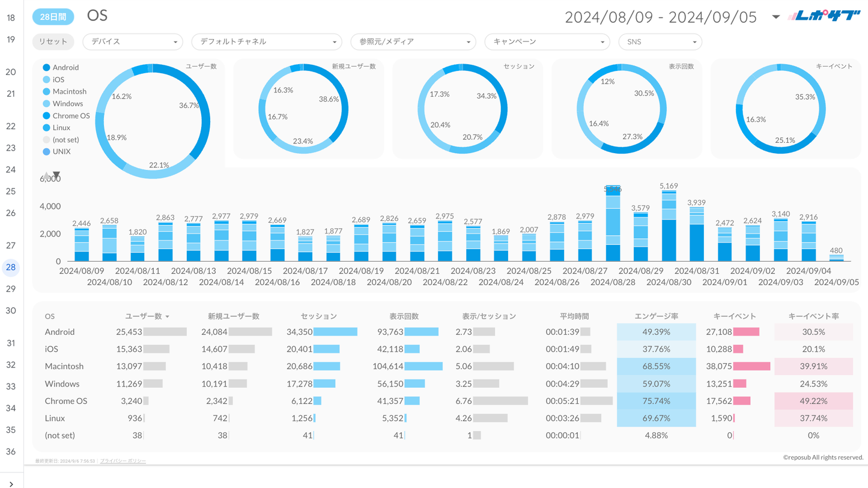868x488 pixels.
Task: Expand the page navigation sidebar chevron
Action: (11, 483)
